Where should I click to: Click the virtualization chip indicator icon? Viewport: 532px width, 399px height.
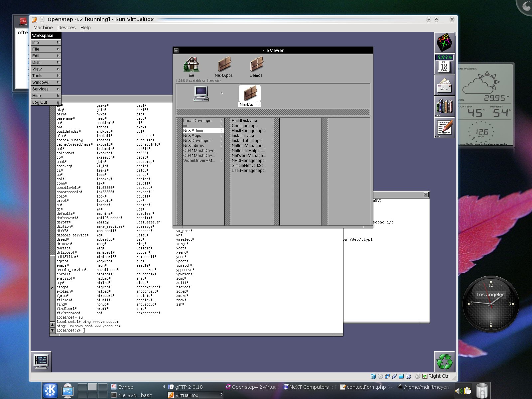click(x=408, y=376)
